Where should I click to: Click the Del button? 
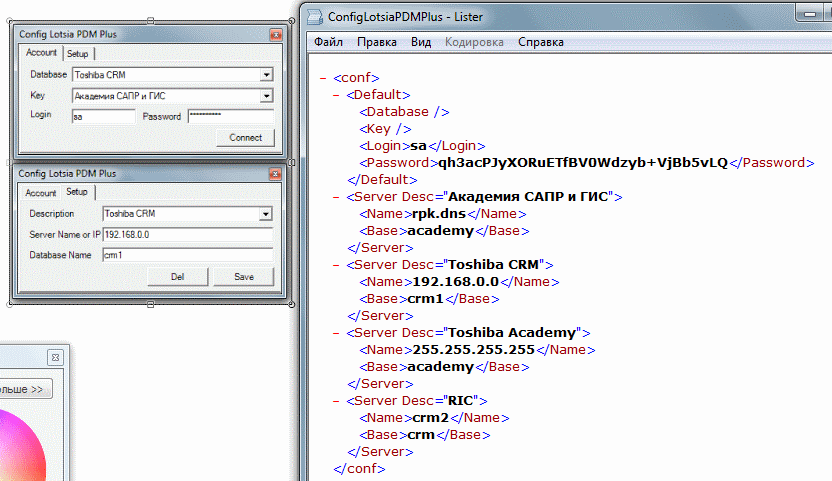point(177,276)
